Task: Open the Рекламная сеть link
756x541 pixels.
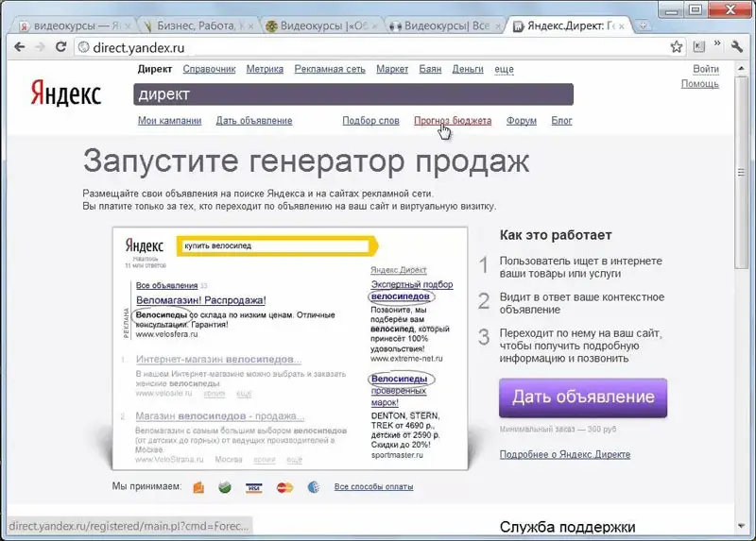Action: pyautogui.click(x=330, y=69)
